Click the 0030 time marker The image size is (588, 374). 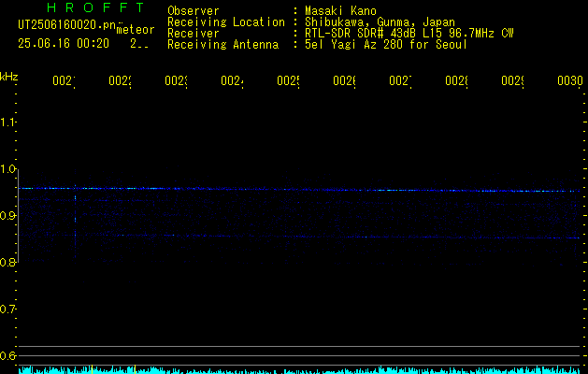click(569, 80)
